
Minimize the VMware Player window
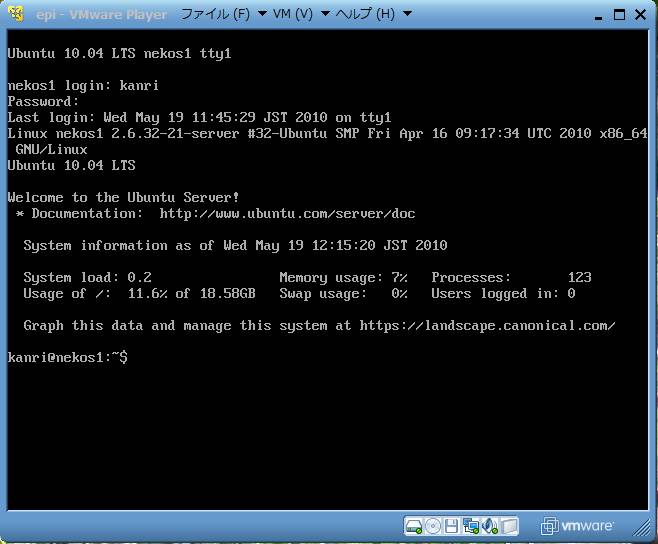point(598,14)
